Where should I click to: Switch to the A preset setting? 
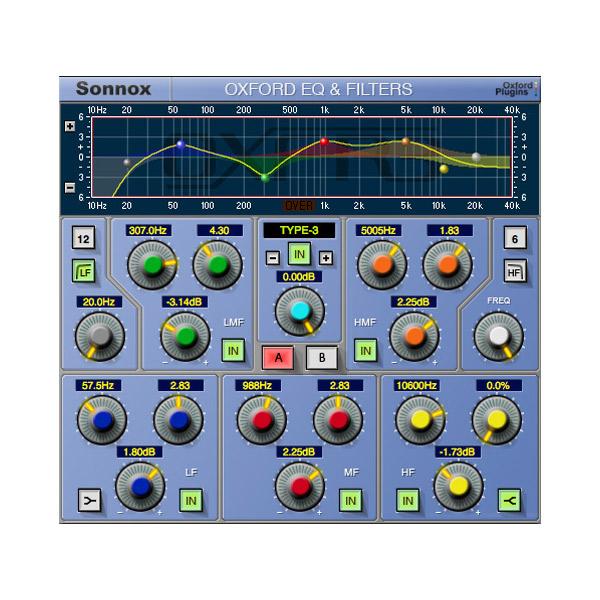[x=279, y=359]
